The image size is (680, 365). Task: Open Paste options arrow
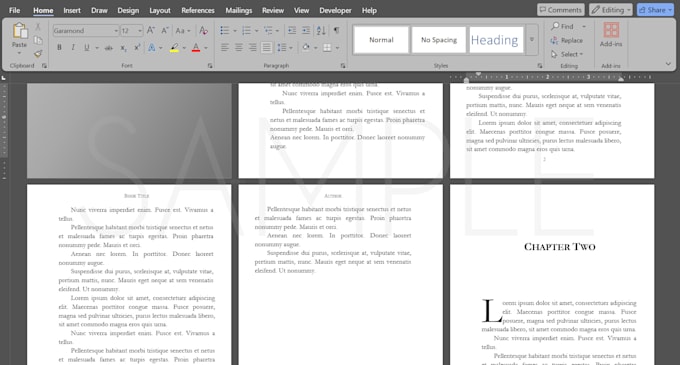tap(20, 53)
